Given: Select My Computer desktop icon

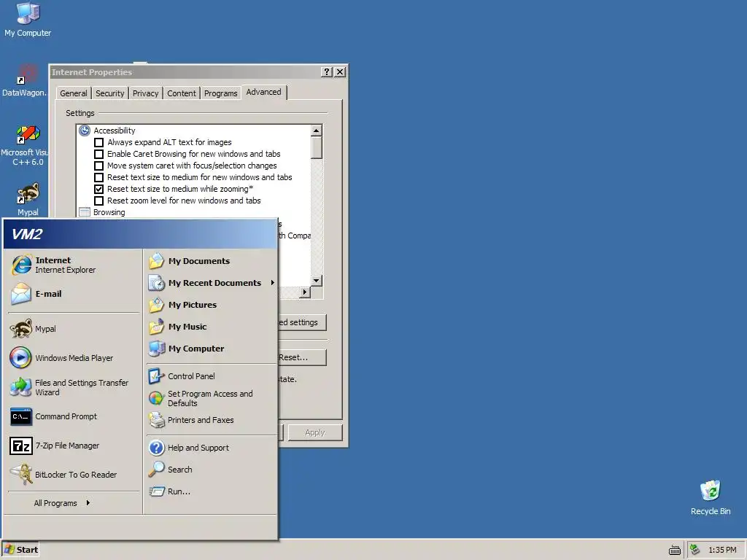Looking at the screenshot, I should click(x=28, y=20).
